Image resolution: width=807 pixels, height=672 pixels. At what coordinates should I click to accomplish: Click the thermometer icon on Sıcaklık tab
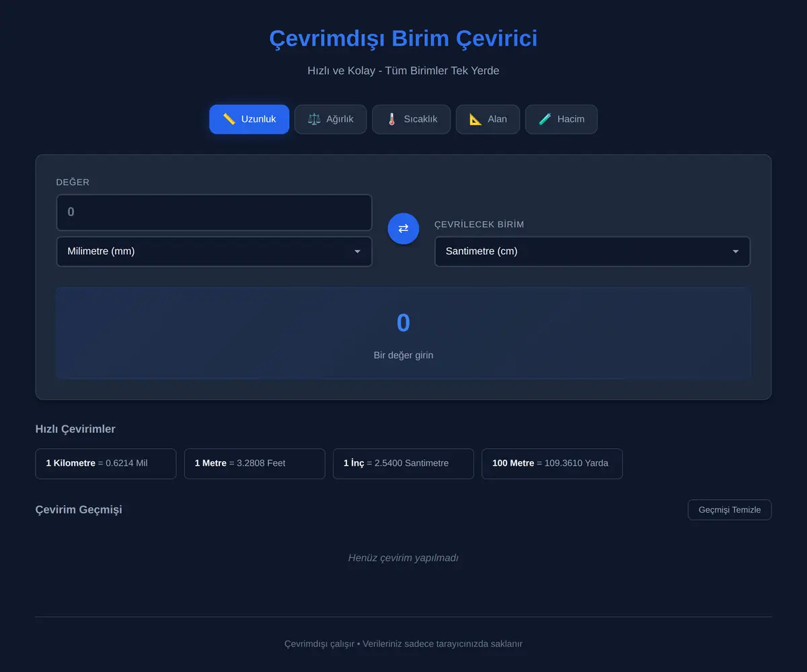click(x=391, y=119)
